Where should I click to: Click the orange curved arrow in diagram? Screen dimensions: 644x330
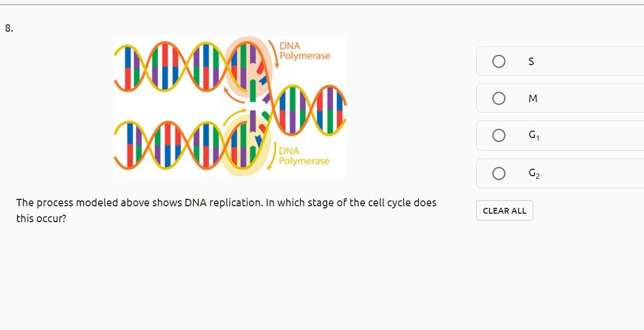230,96
